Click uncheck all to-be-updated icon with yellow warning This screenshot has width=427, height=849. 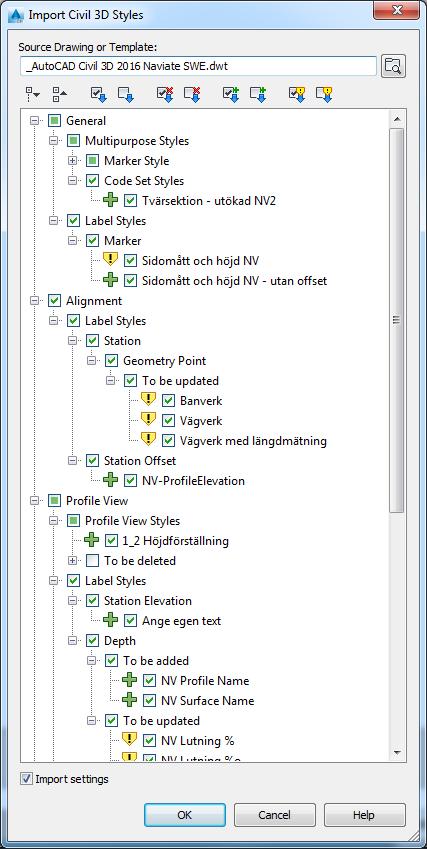click(324, 94)
